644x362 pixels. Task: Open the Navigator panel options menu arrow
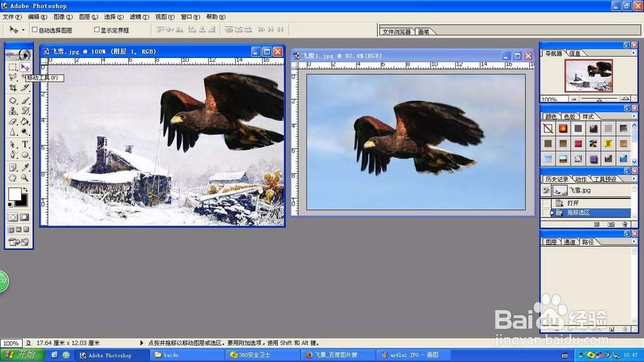tap(633, 53)
